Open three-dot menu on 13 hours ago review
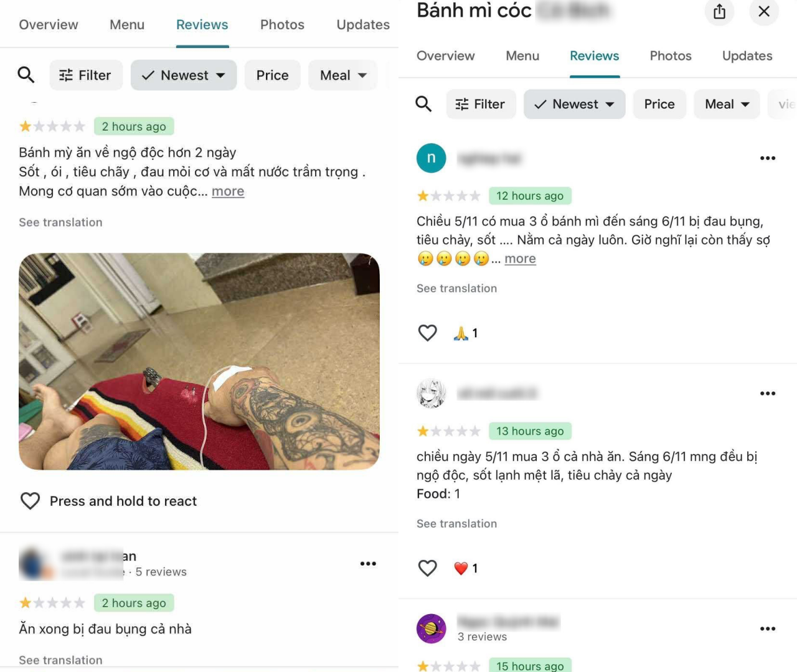Screen dimensions: 797x672 click(768, 393)
